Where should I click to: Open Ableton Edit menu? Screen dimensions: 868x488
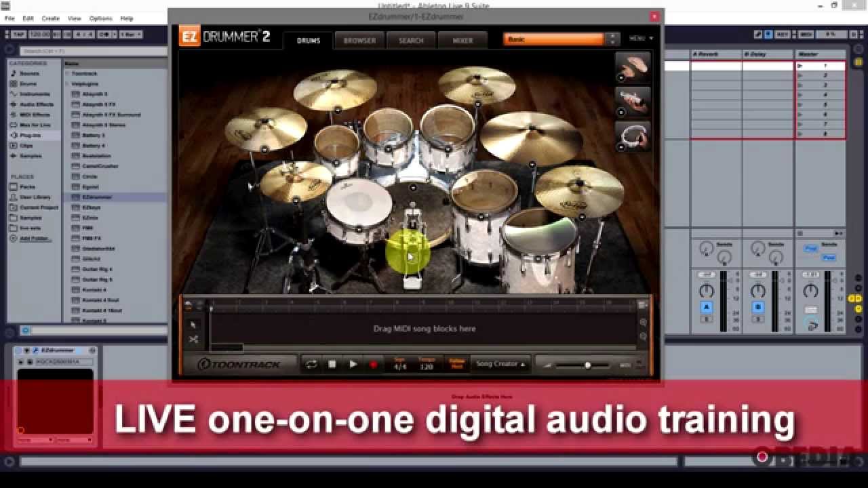click(28, 18)
